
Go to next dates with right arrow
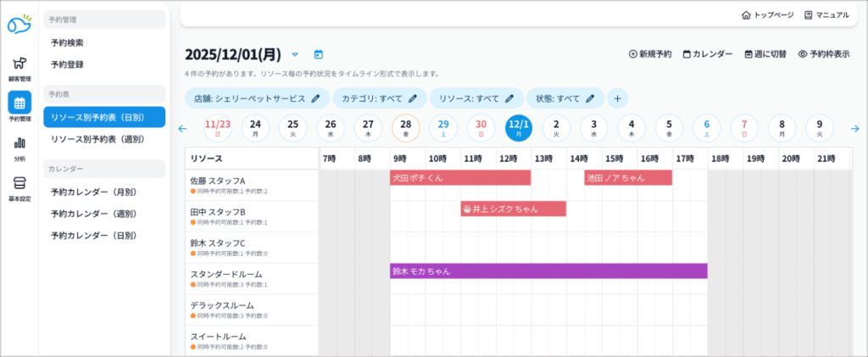(854, 129)
